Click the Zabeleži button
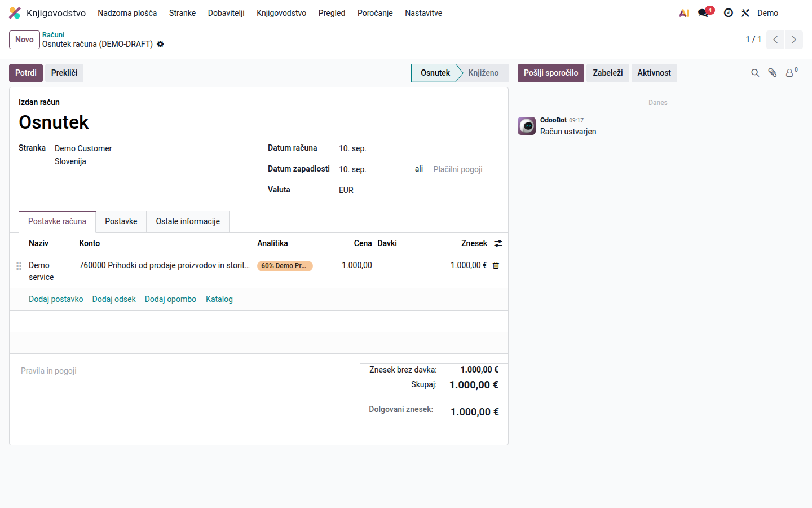812x508 pixels. point(608,73)
